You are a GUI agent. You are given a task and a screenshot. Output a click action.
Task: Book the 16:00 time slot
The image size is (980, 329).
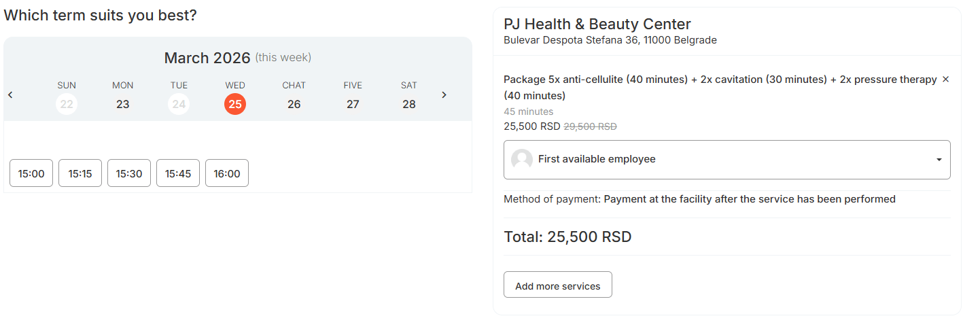click(227, 173)
